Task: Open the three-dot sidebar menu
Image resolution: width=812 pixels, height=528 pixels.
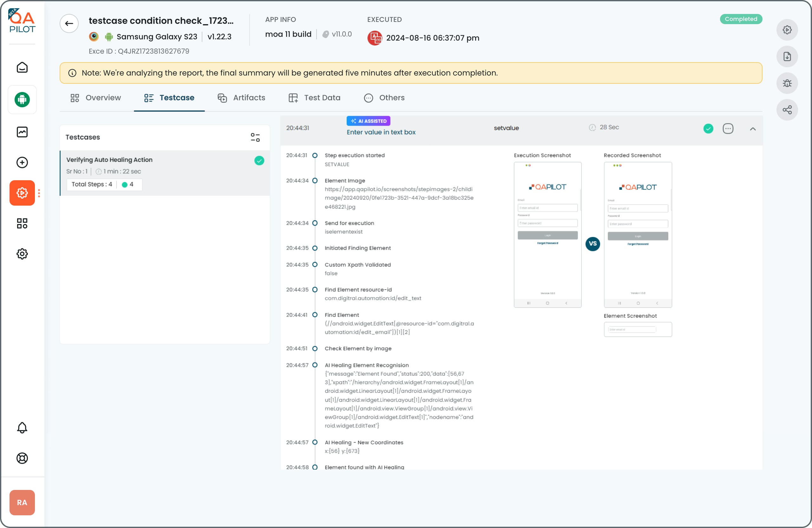Action: click(39, 193)
